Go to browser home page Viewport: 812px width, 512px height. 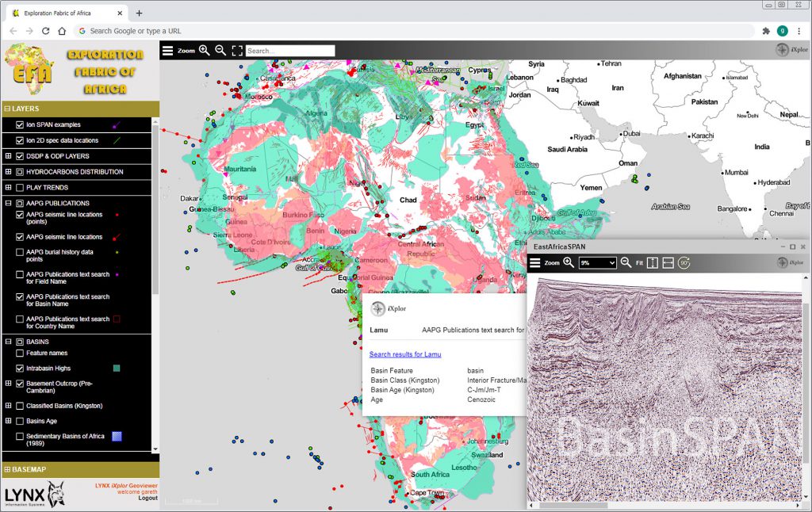pyautogui.click(x=62, y=31)
